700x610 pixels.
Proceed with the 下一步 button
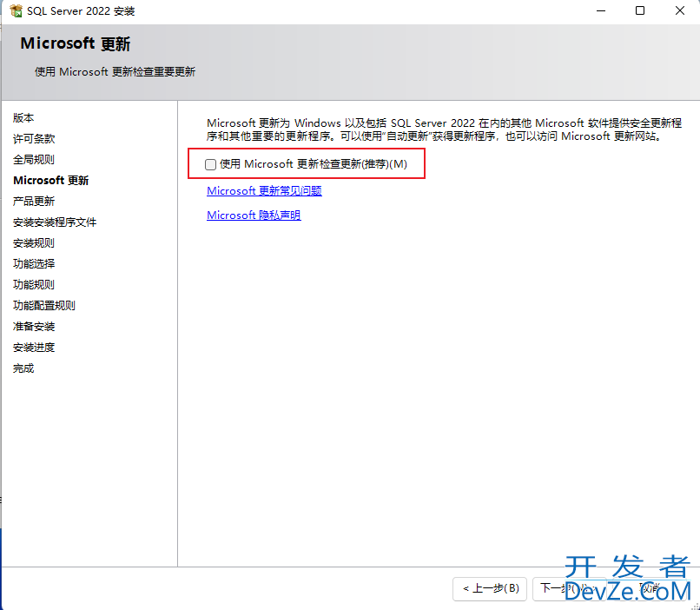click(569, 588)
